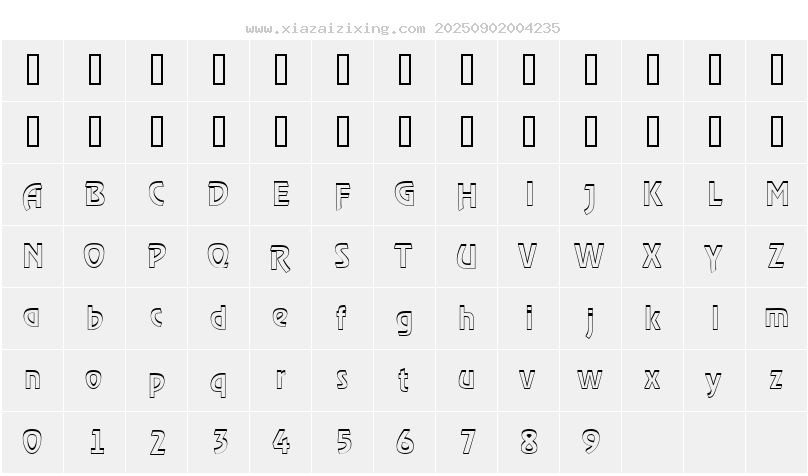The height and width of the screenshot is (476, 808).
Task: Click the uppercase A glyph cell
Action: [32, 195]
